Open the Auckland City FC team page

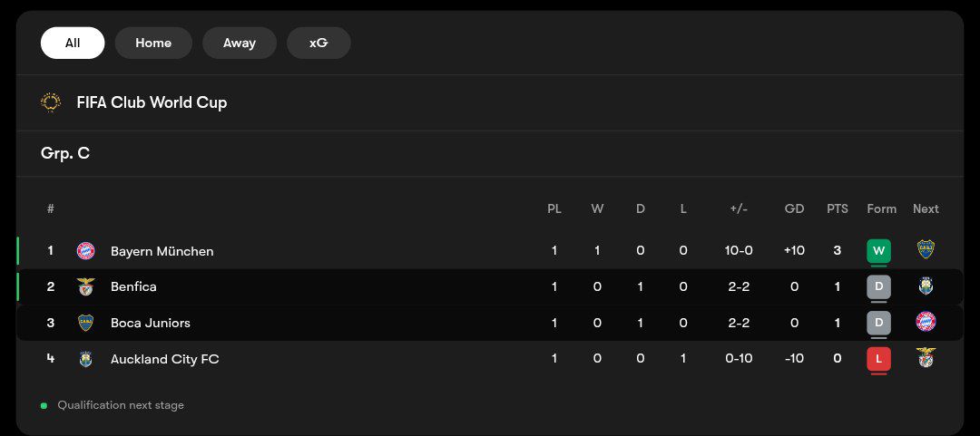pos(165,359)
